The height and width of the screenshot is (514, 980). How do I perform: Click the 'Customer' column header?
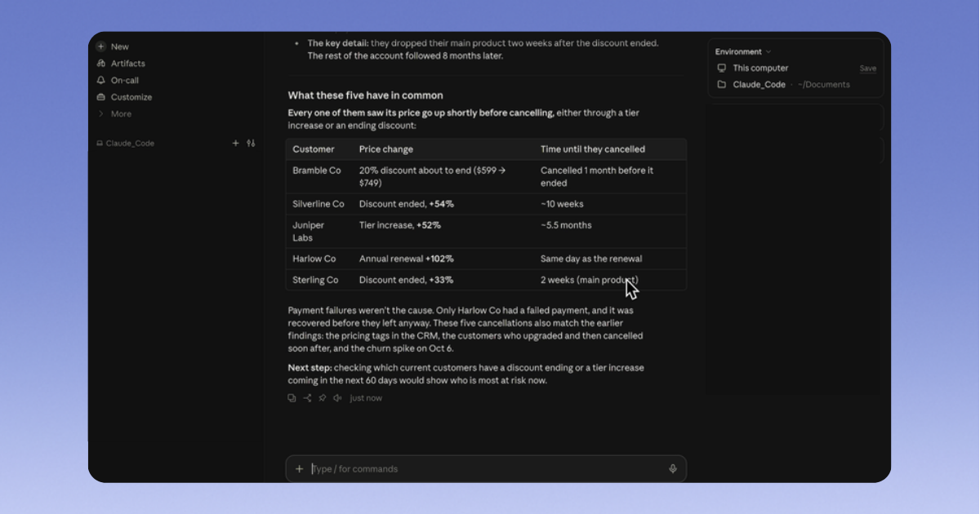coord(314,149)
